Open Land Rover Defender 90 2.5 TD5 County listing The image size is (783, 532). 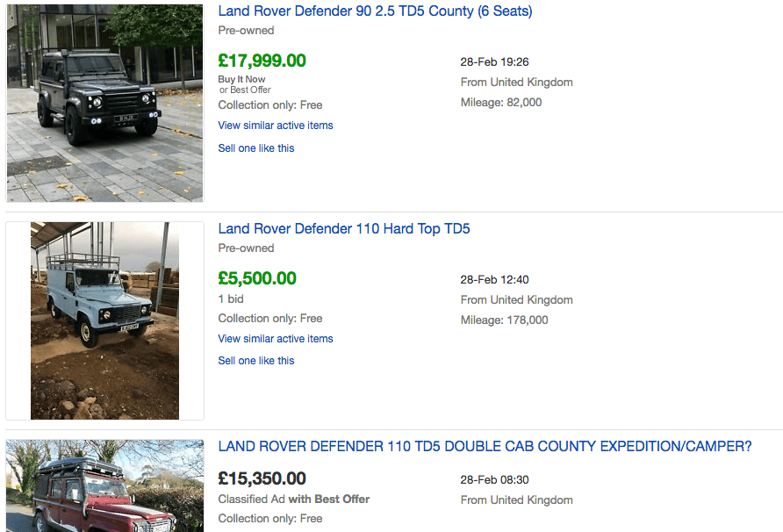375,11
